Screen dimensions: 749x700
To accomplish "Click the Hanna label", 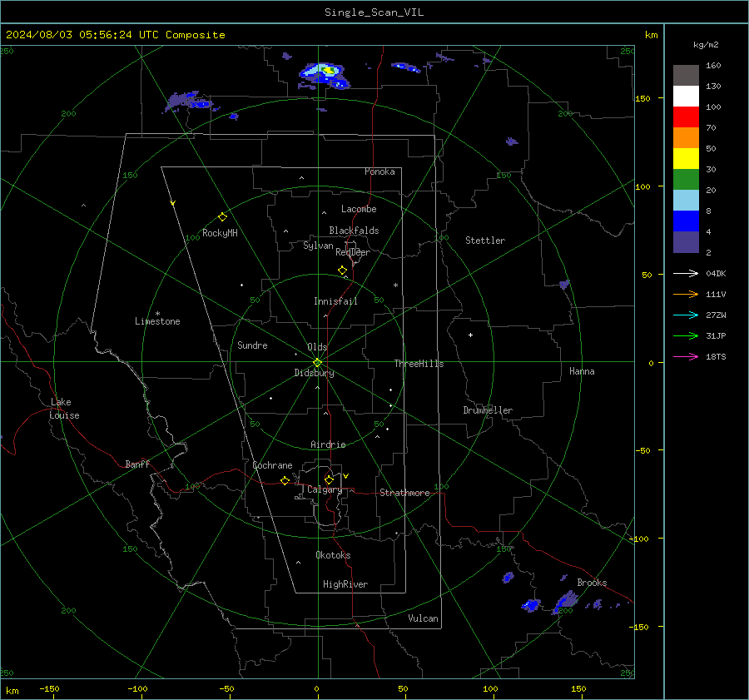I will pyautogui.click(x=582, y=371).
